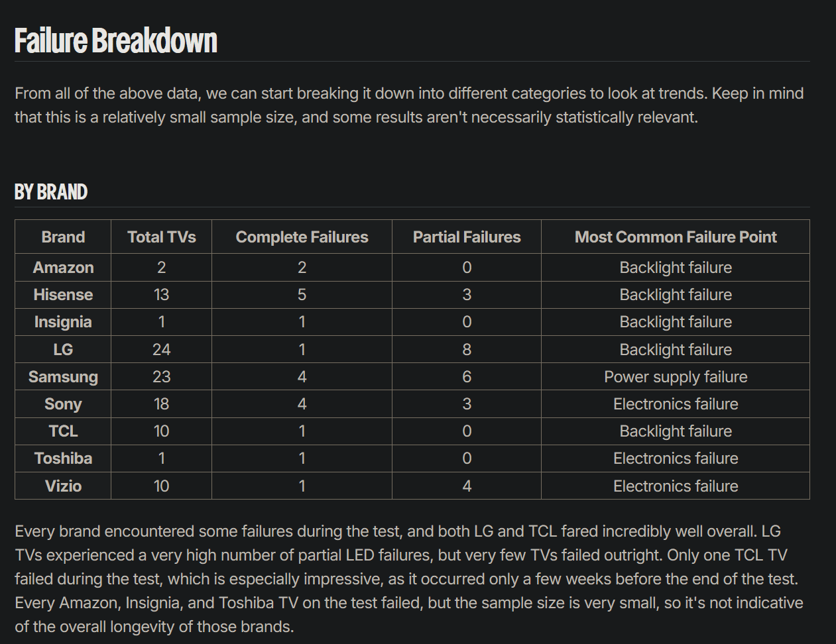The width and height of the screenshot is (836, 644).
Task: Click the Partial Failures column header
Action: point(467,237)
